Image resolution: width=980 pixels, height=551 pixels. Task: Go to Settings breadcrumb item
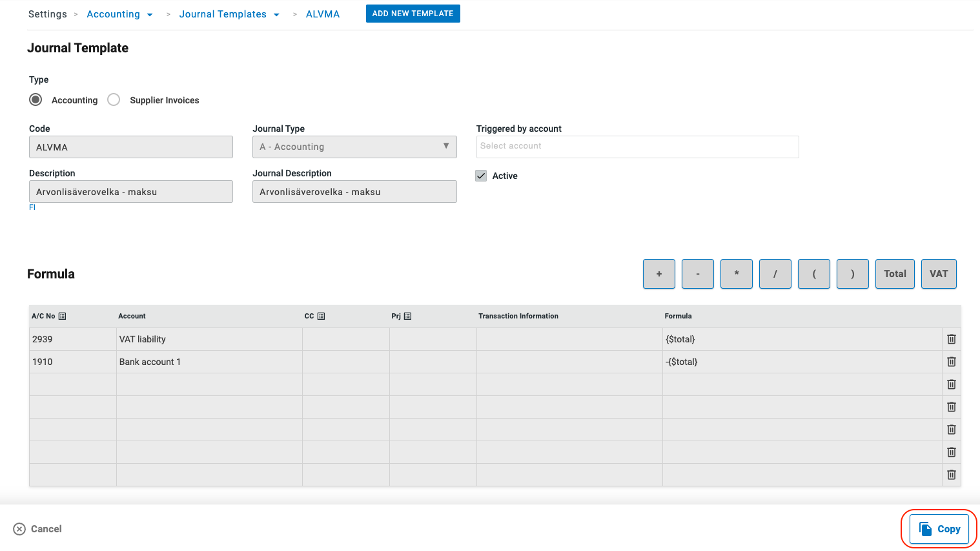click(x=47, y=14)
